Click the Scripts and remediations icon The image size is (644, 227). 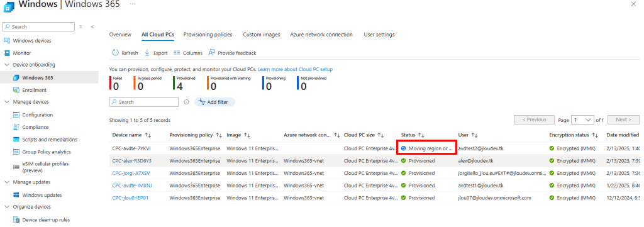16,140
